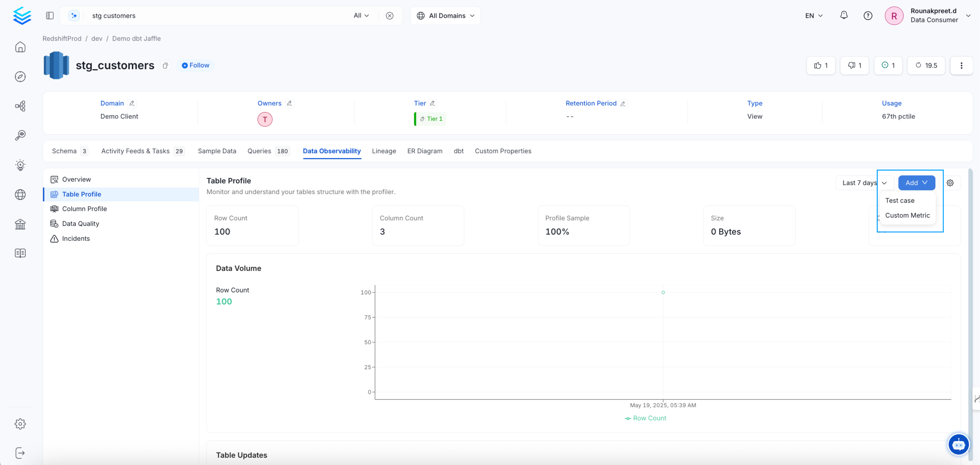Image resolution: width=980 pixels, height=465 pixels.
Task: Click the notifications bell icon
Action: [844, 15]
